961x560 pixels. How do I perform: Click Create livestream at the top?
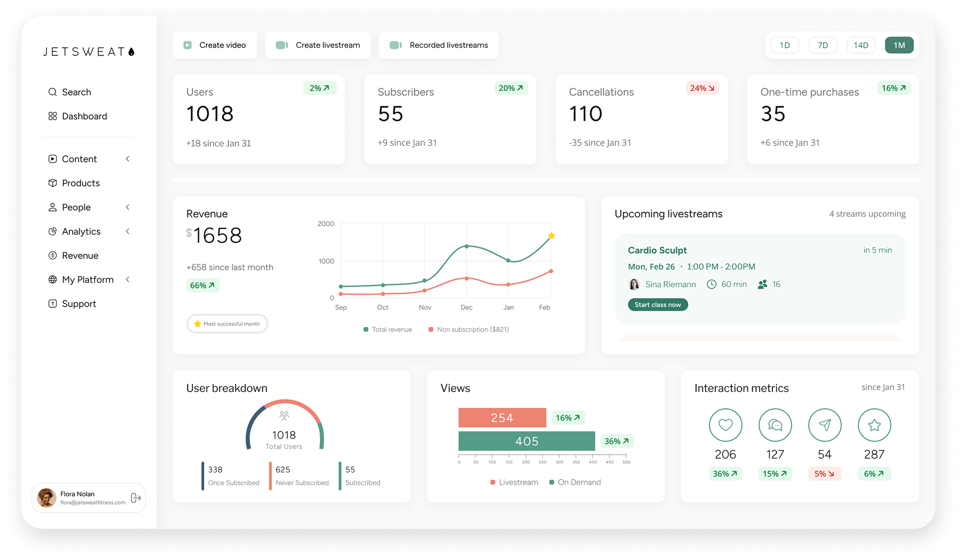click(x=318, y=45)
